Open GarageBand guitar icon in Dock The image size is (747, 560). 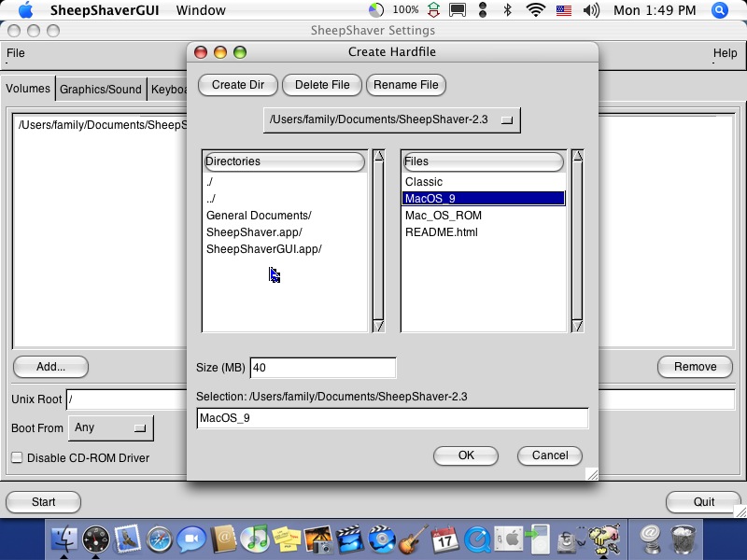tap(413, 539)
